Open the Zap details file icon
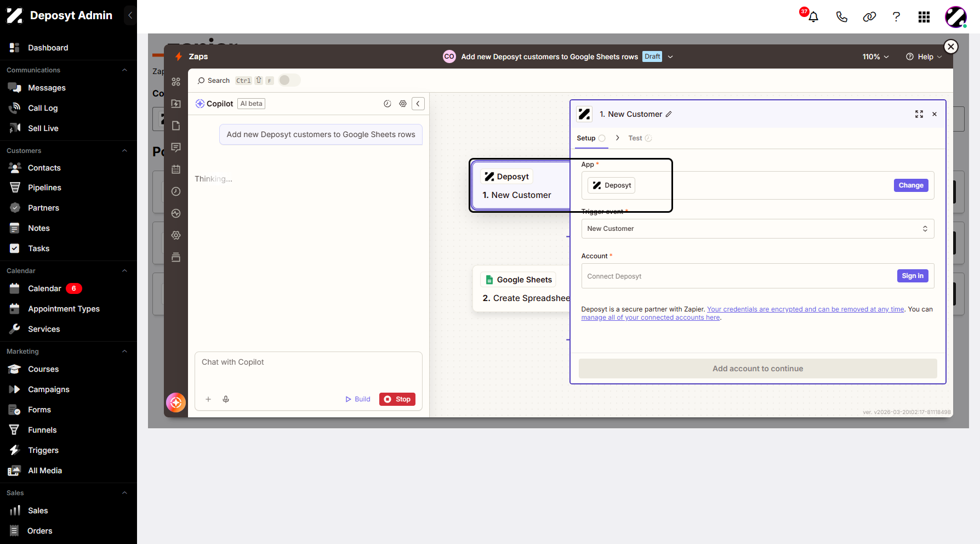The width and height of the screenshot is (980, 544). coord(176,126)
